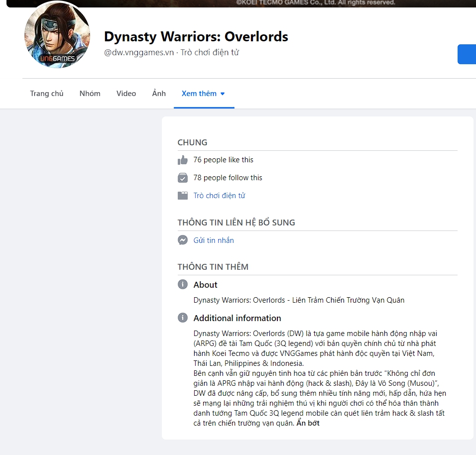The image size is (476, 455).
Task: Click THÔNG TIN LIÊN HỆ BỔ SUNG heading
Action: coord(236,223)
